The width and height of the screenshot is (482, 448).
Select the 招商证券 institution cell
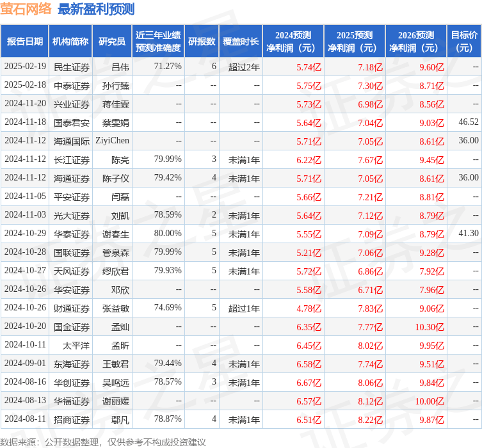pos(72,420)
